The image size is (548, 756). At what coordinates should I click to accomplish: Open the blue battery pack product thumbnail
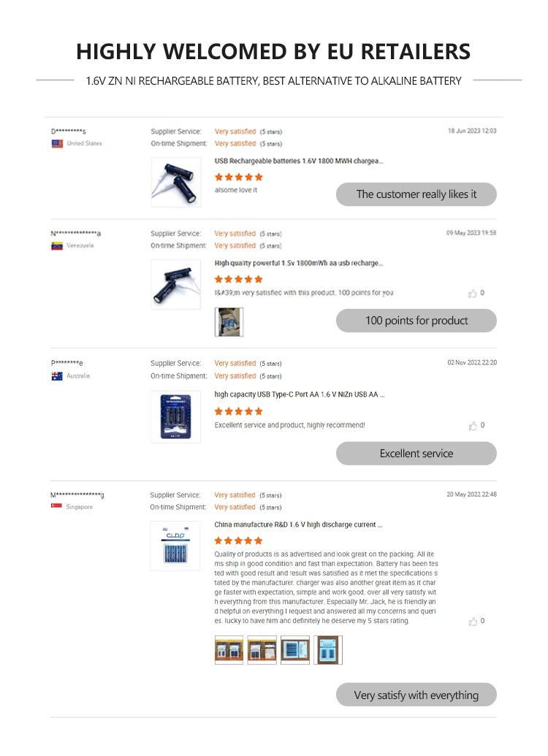point(175,417)
